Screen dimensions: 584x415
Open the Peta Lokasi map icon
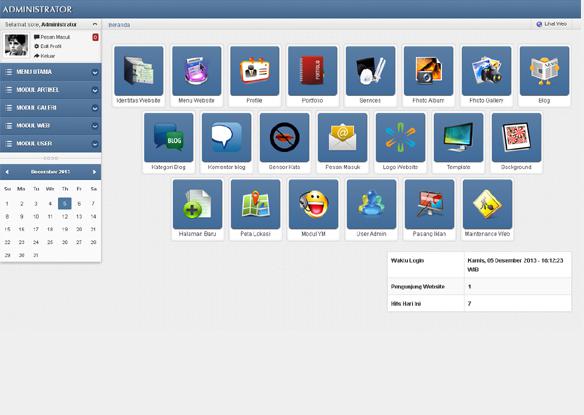[256, 204]
